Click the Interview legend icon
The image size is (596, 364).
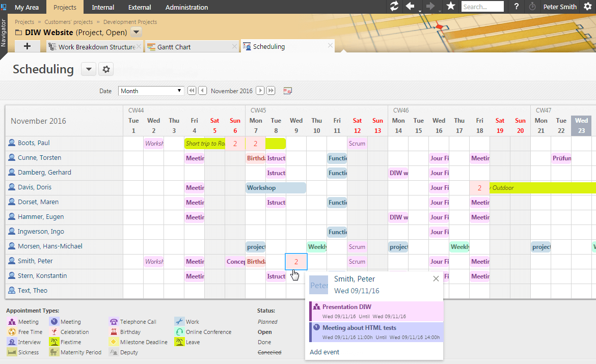(12, 342)
